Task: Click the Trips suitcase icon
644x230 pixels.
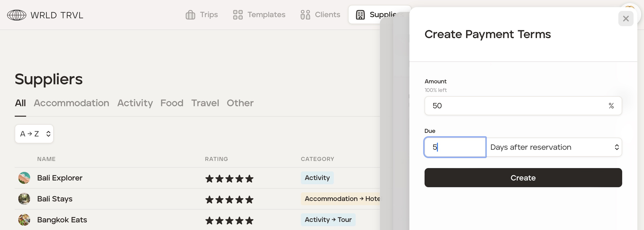Action: point(190,15)
